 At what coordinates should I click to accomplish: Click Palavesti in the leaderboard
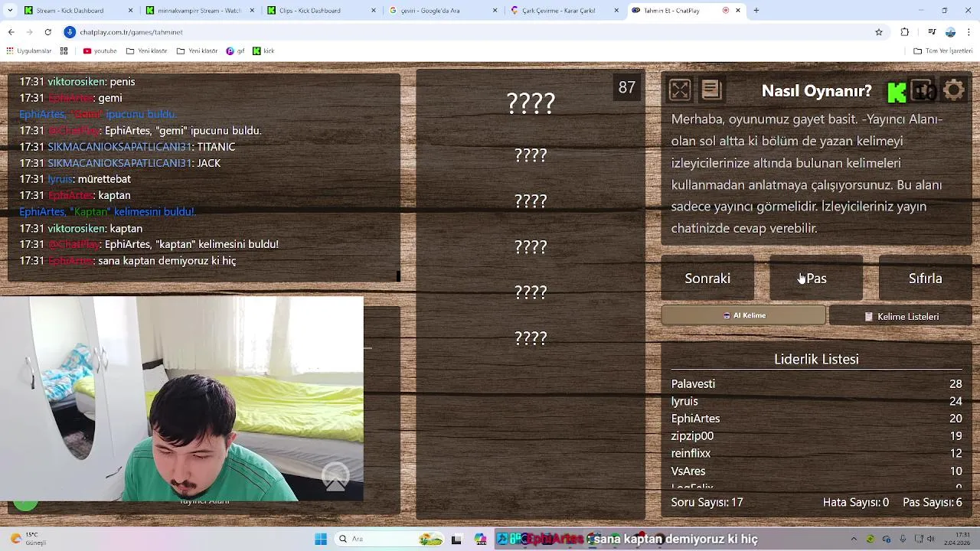pos(693,384)
